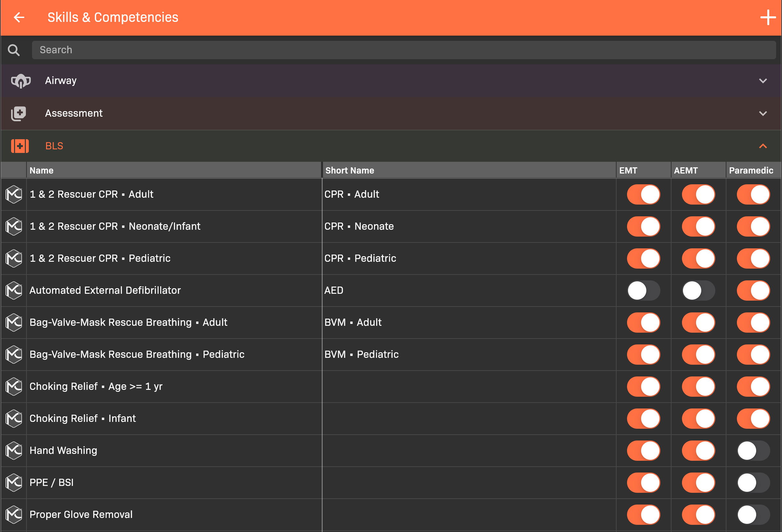Screen dimensions: 782x532
Task: Expand the Assessment section chevron
Action: point(763,113)
